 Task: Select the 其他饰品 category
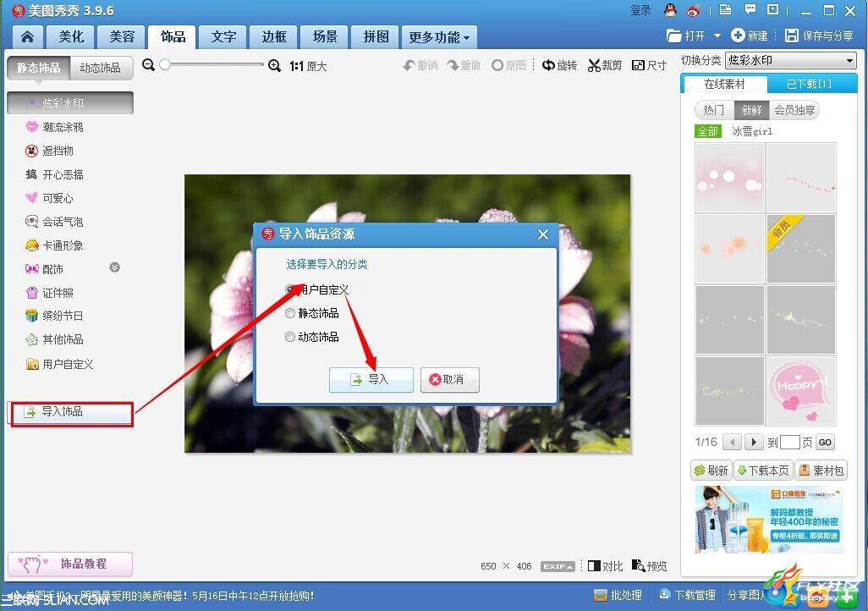[54, 339]
